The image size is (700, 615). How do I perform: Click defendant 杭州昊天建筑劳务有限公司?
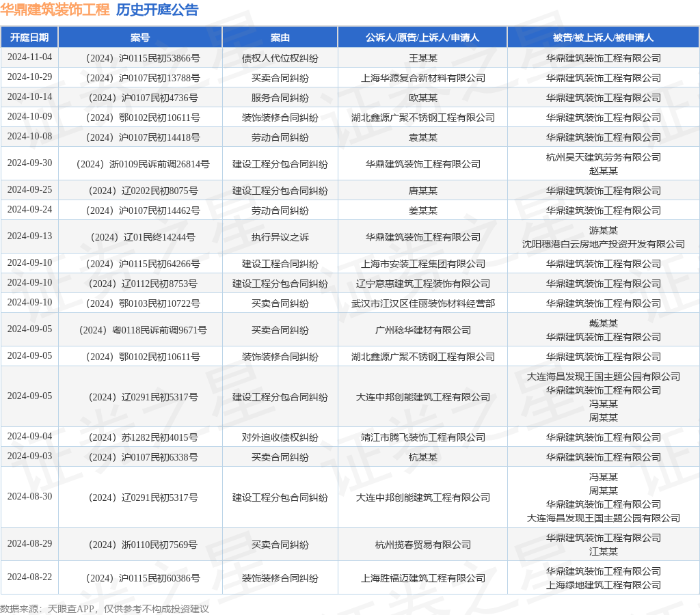[603, 158]
